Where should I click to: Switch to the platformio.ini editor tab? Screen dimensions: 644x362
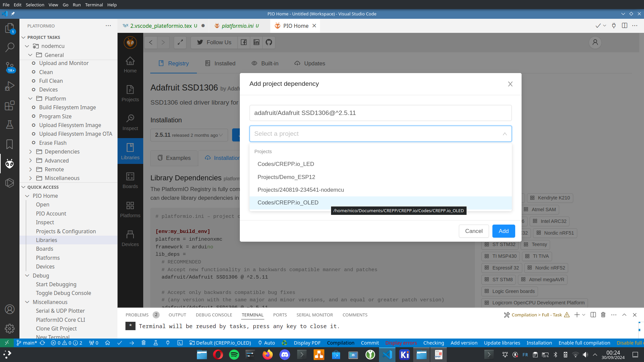(x=237, y=26)
